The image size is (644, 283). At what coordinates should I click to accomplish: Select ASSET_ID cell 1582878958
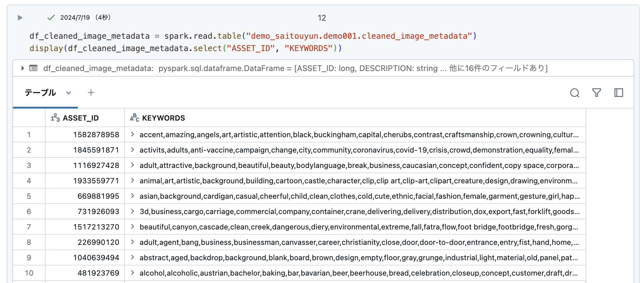click(x=85, y=134)
